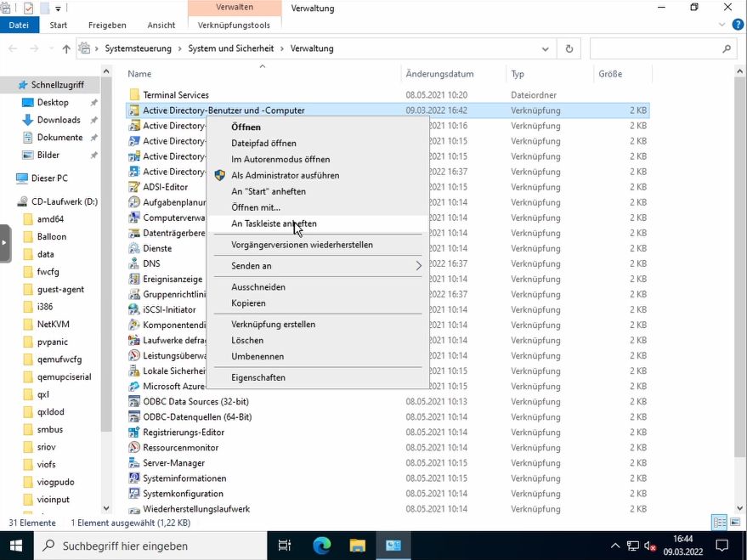Open Microsoft Edge from the taskbar

click(322, 546)
